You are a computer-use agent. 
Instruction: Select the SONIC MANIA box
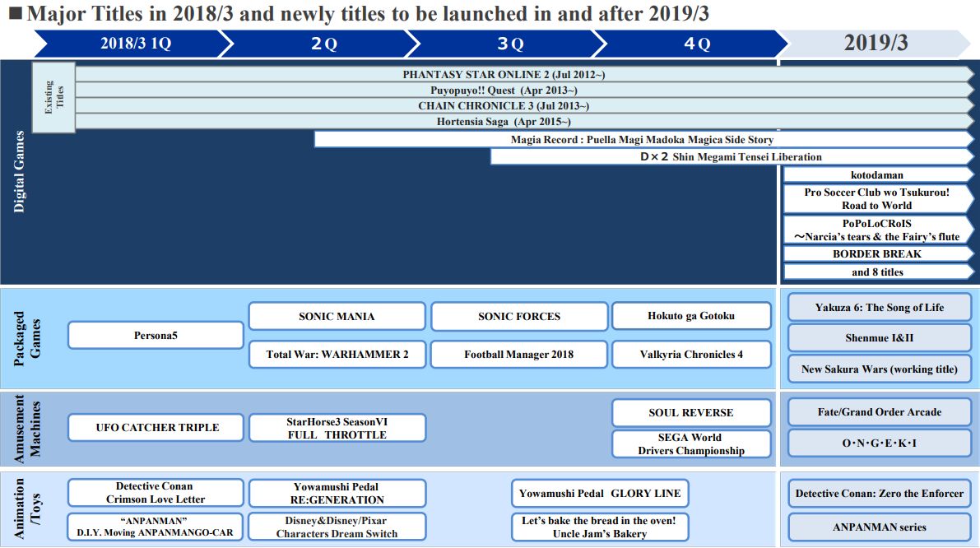pyautogui.click(x=337, y=316)
